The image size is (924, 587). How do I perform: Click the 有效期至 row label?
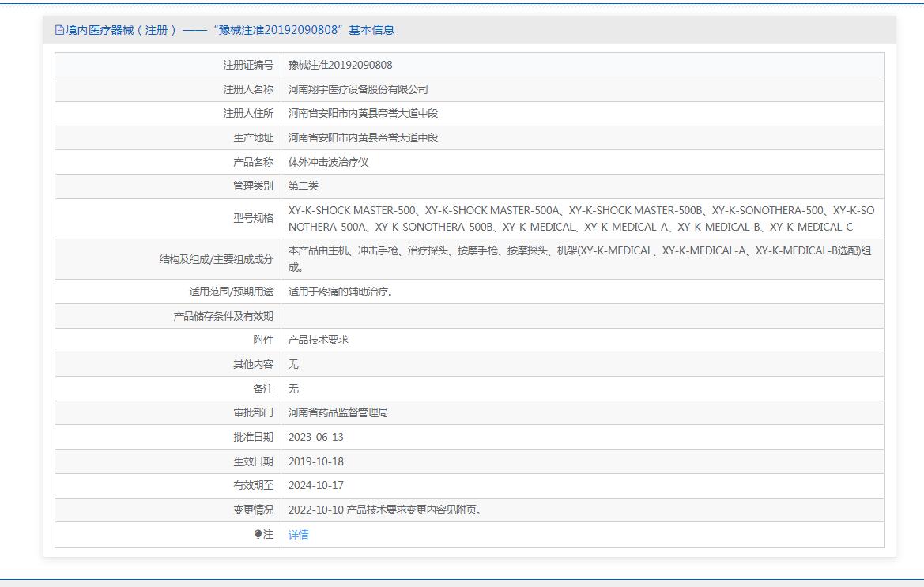pos(254,485)
